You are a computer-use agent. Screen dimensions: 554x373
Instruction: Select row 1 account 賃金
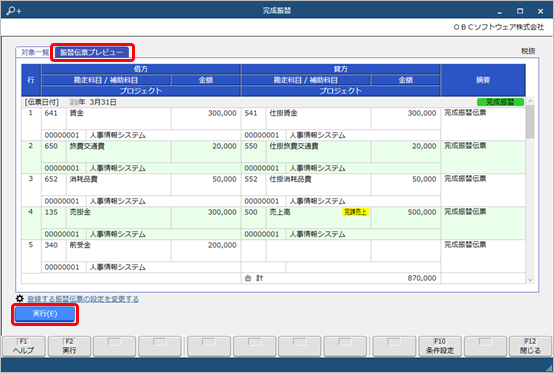pos(77,113)
